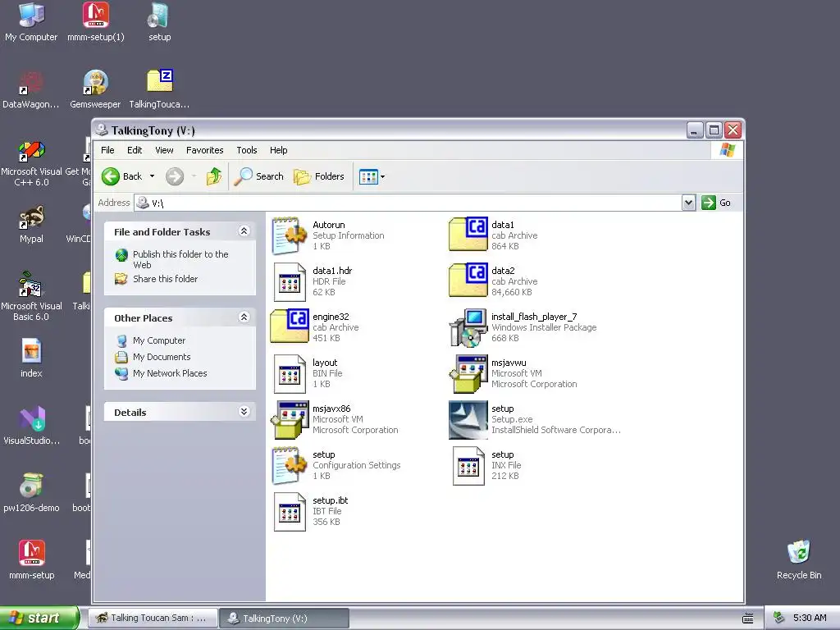Toggle the Folders pane button
The image size is (840, 630).
click(319, 176)
